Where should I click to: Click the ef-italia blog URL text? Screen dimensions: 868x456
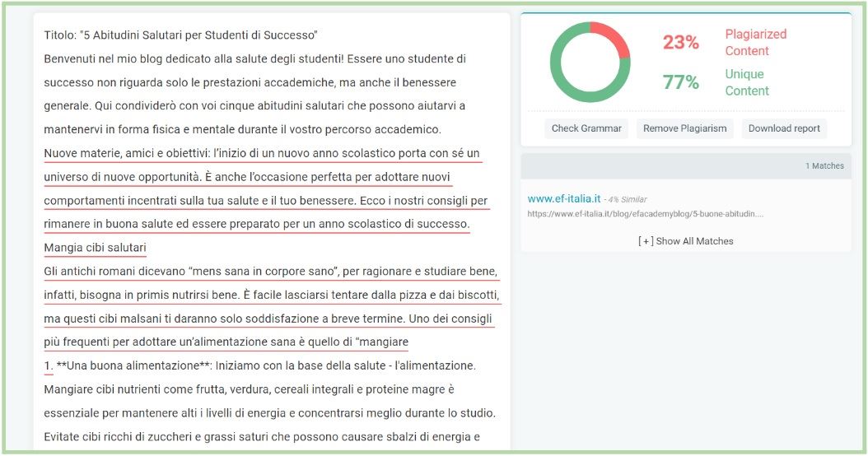point(645,214)
